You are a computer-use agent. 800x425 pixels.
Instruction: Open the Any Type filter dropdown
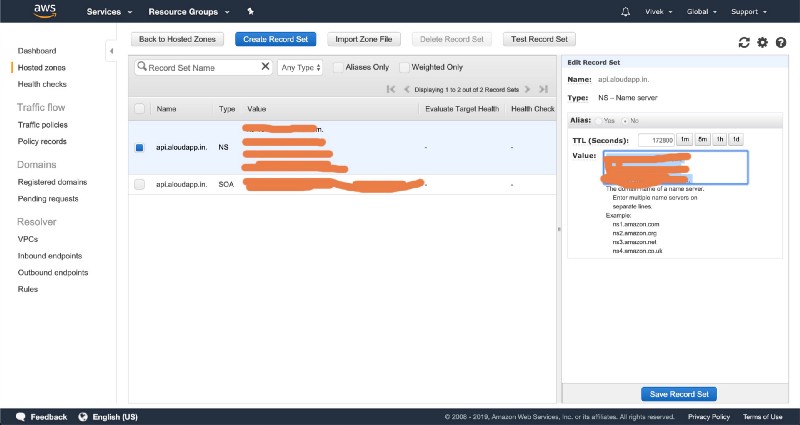point(300,67)
